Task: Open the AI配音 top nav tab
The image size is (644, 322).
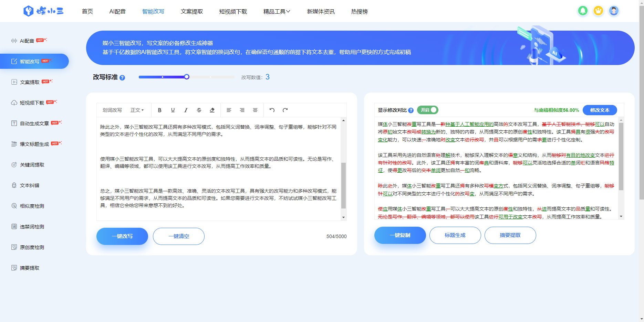Action: click(117, 11)
